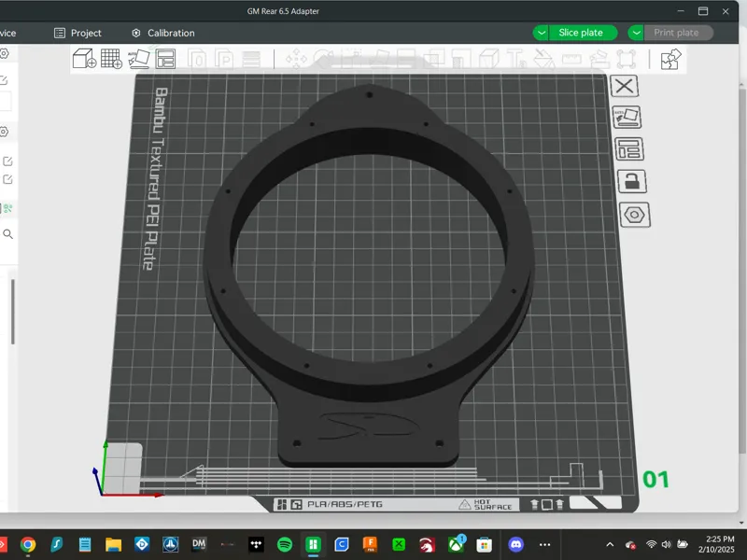Click the Split to objects toolbar icon
The width and height of the screenshot is (747, 560).
point(197,60)
